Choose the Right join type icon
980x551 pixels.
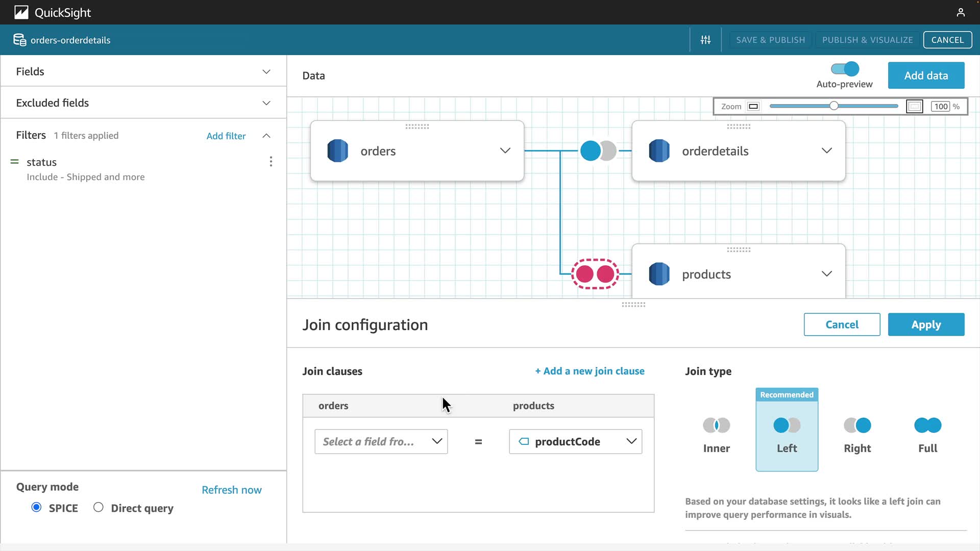tap(857, 425)
